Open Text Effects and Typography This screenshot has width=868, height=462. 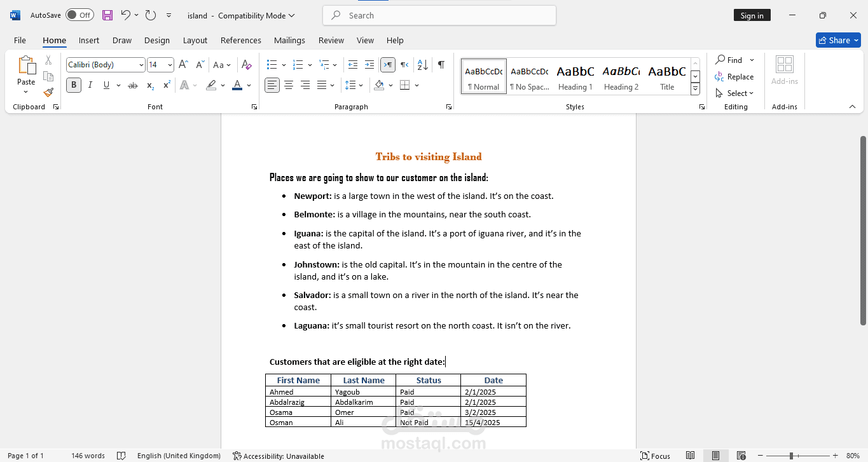click(185, 85)
